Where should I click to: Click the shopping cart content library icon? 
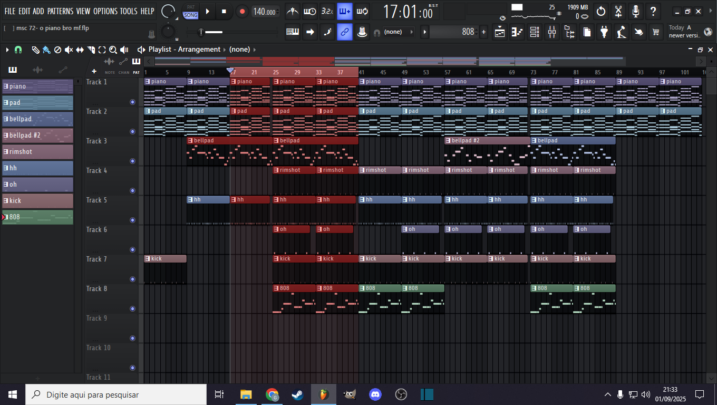coord(656,32)
